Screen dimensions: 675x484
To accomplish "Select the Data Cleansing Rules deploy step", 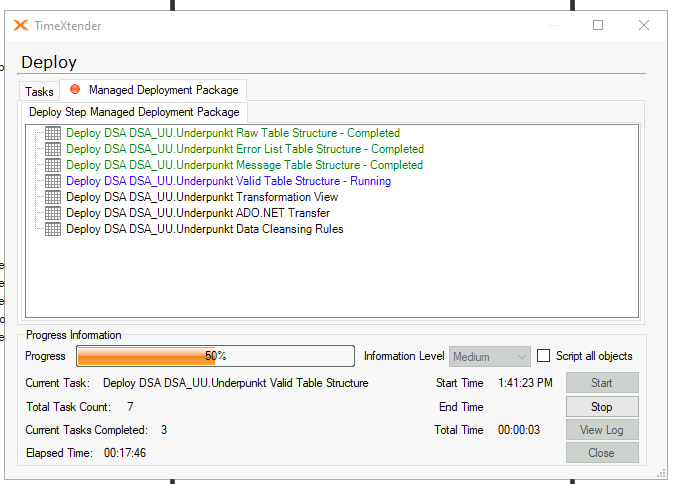I will 205,229.
